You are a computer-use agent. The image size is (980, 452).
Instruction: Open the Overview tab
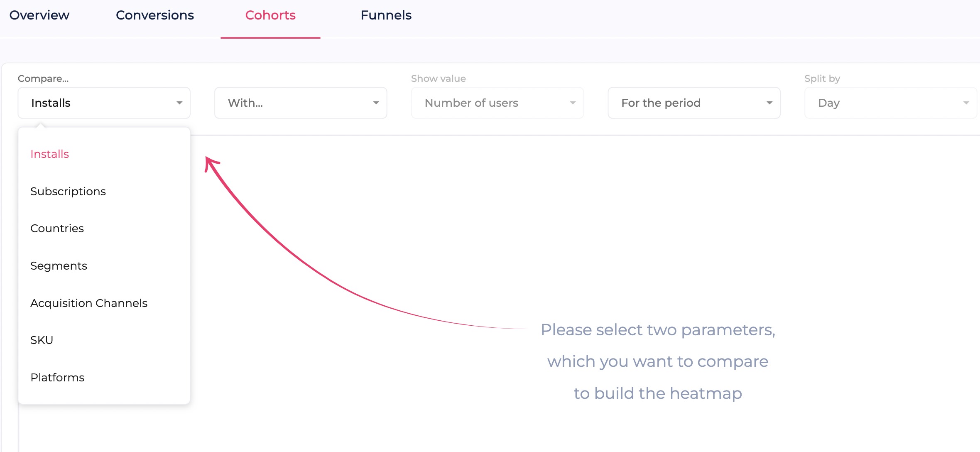(39, 15)
